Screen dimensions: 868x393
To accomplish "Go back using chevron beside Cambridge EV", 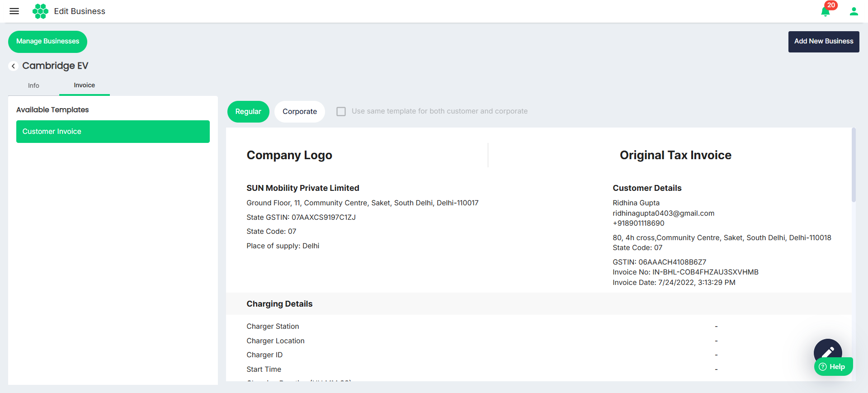I will [x=13, y=66].
